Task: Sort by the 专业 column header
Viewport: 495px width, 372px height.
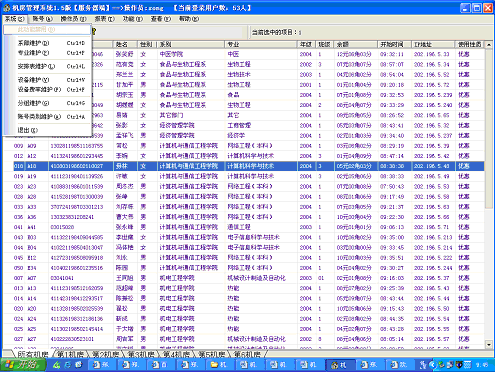Action: coord(261,44)
